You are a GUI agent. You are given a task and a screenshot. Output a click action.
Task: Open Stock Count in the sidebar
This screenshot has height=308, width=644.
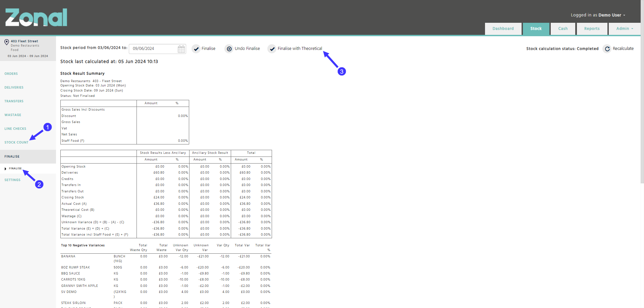pos(16,142)
